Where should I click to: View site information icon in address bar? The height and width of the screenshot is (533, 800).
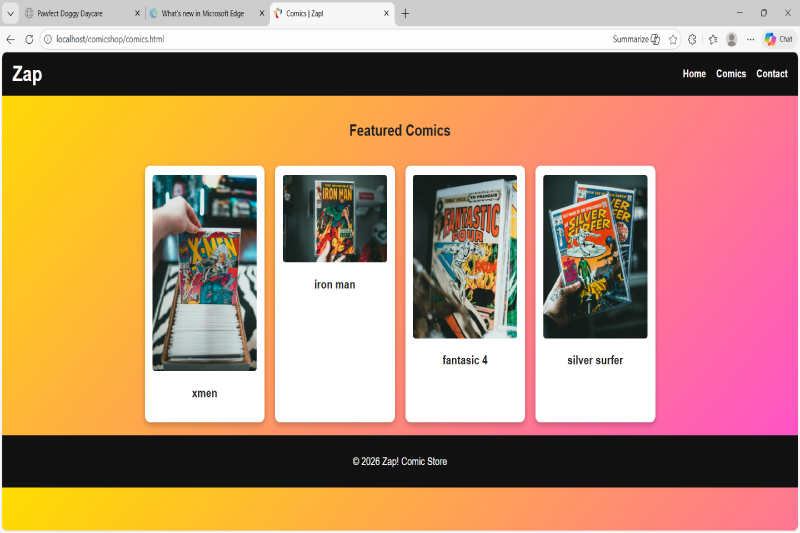tap(48, 39)
